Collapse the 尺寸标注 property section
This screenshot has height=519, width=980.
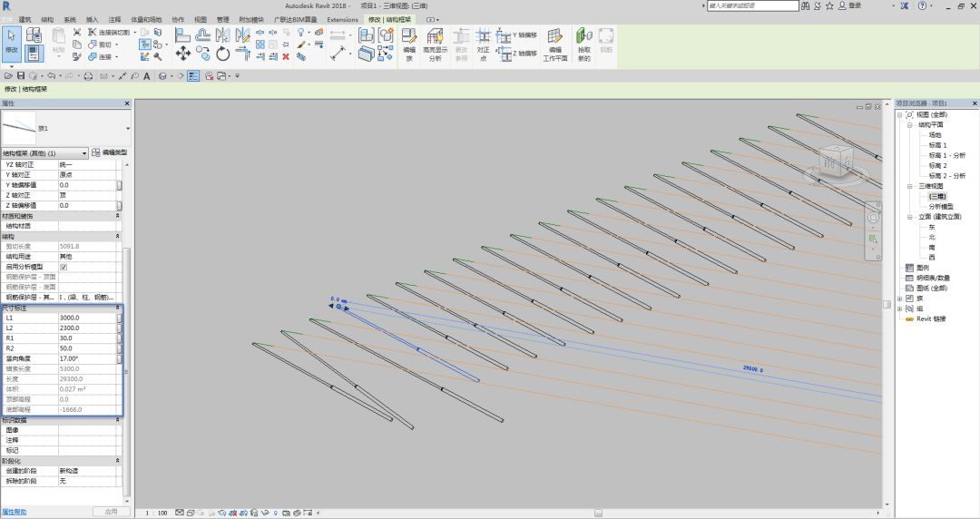pyautogui.click(x=117, y=308)
